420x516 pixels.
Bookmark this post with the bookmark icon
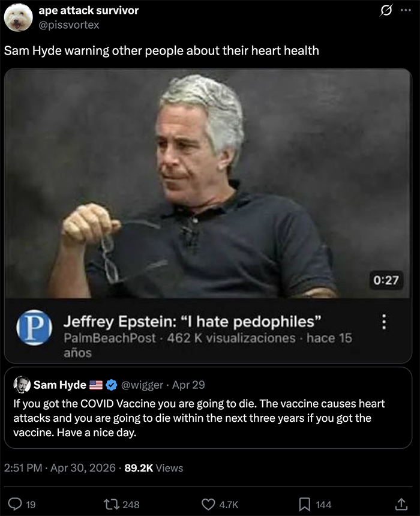point(304,504)
